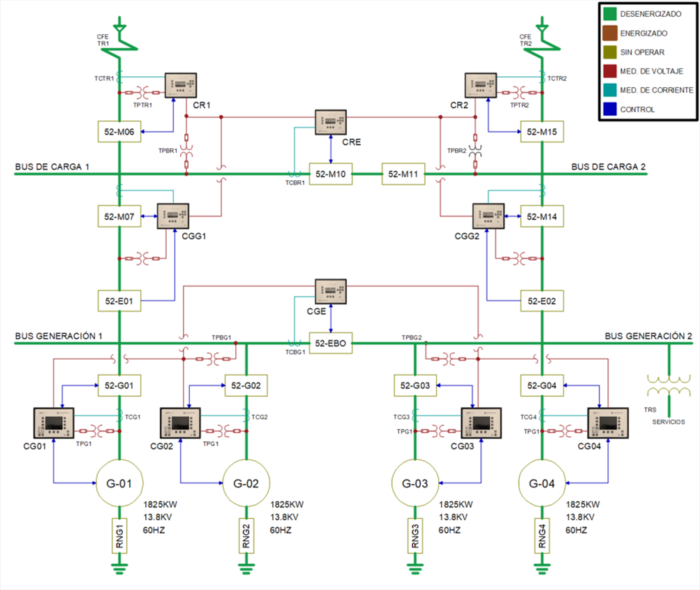Click the TRS SERVICIOS transformer symbol
700x590 pixels.
coord(669,385)
